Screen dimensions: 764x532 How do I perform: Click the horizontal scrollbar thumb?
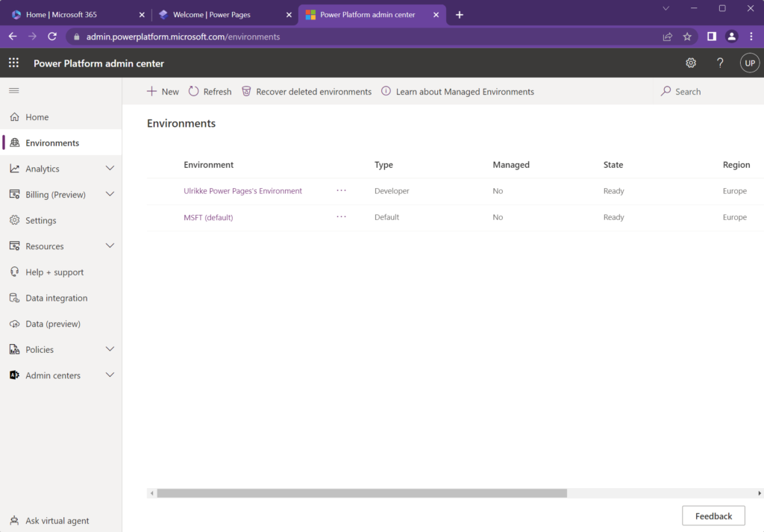pos(362,493)
